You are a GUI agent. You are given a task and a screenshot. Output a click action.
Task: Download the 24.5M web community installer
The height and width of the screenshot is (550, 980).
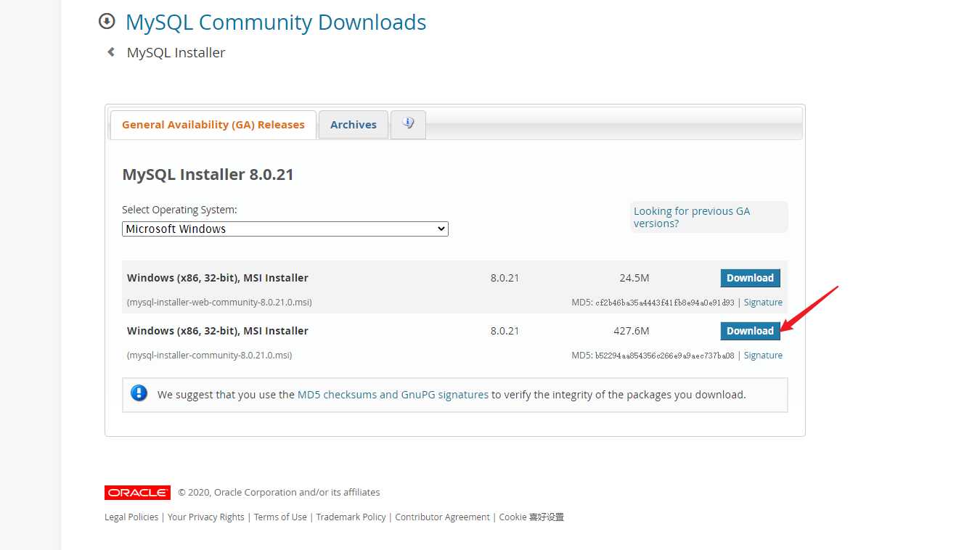[x=750, y=278]
